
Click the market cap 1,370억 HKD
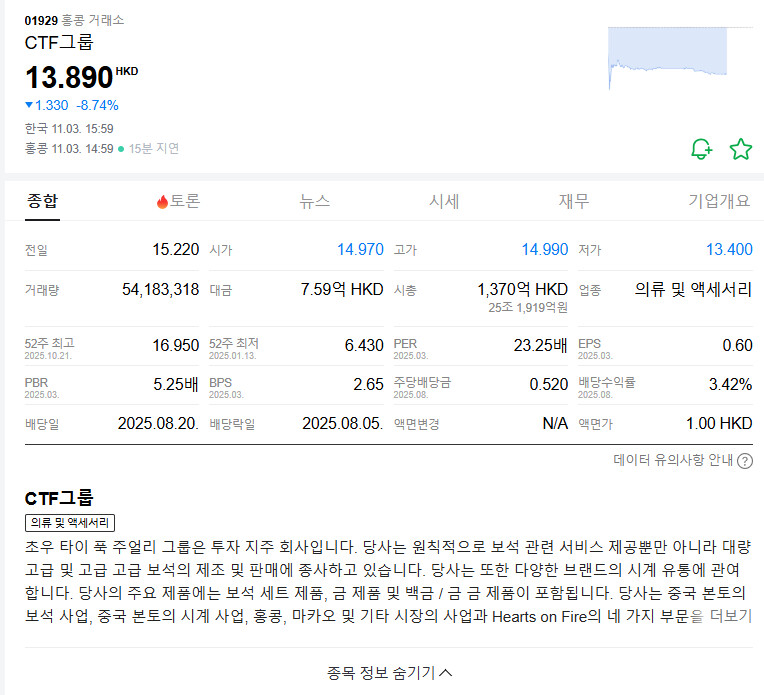pos(522,290)
